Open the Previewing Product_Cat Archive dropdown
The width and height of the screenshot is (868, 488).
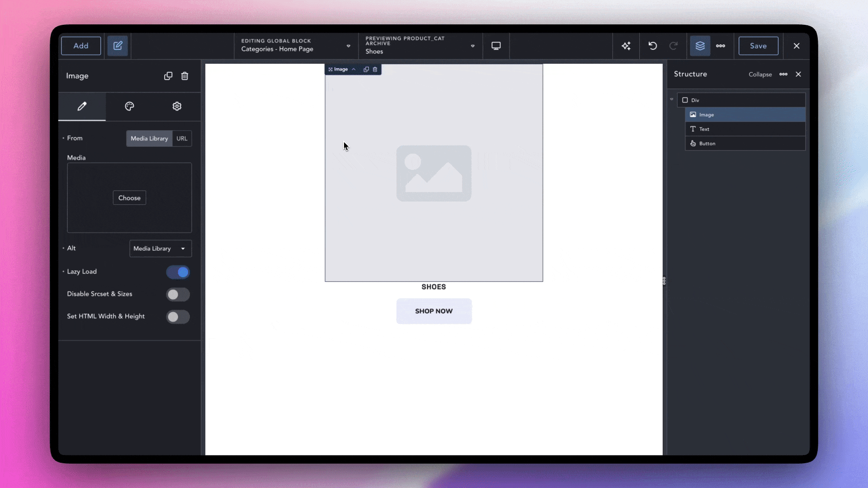(x=472, y=46)
